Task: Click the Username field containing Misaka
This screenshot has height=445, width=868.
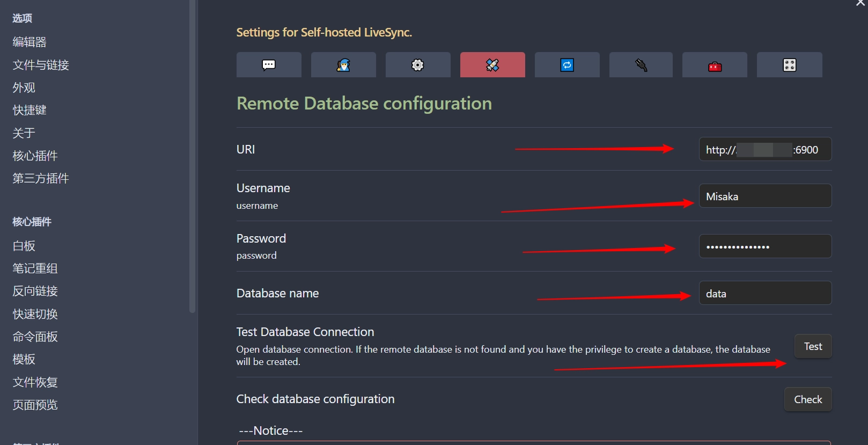Action: [x=765, y=196]
